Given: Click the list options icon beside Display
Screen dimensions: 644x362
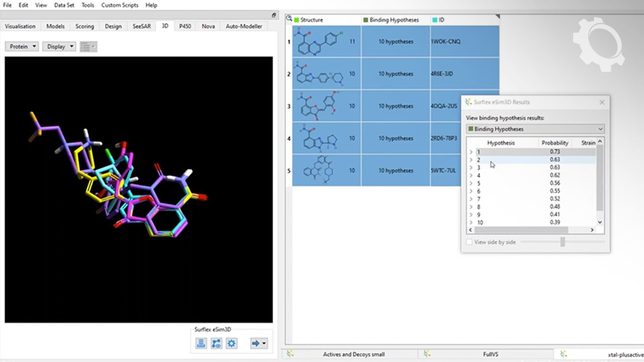Looking at the screenshot, I should [x=88, y=46].
